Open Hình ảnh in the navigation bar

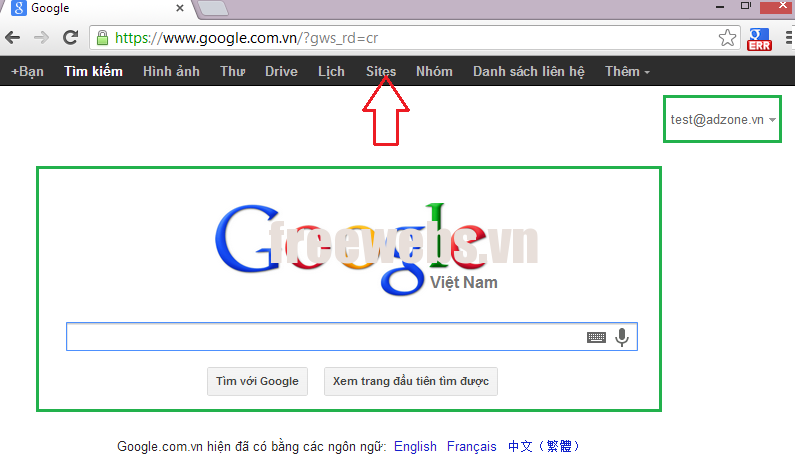pyautogui.click(x=171, y=71)
